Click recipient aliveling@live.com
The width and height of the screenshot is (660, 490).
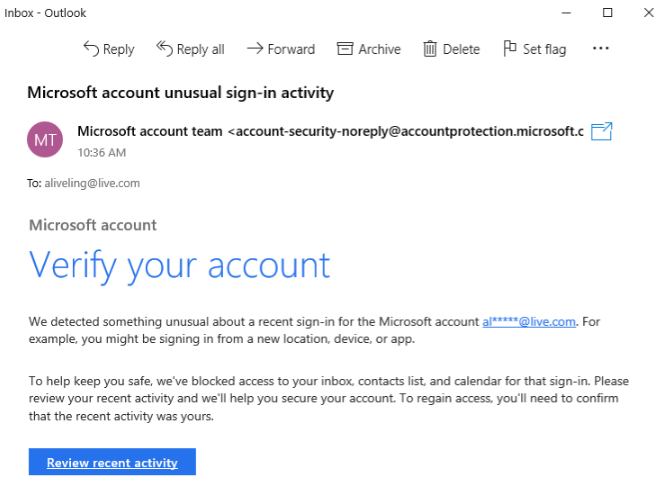coord(92,183)
